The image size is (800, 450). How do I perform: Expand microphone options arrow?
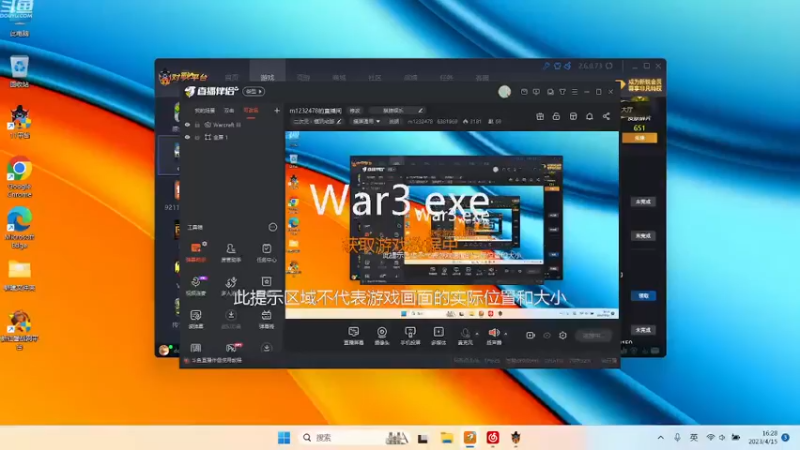pyautogui.click(x=477, y=334)
